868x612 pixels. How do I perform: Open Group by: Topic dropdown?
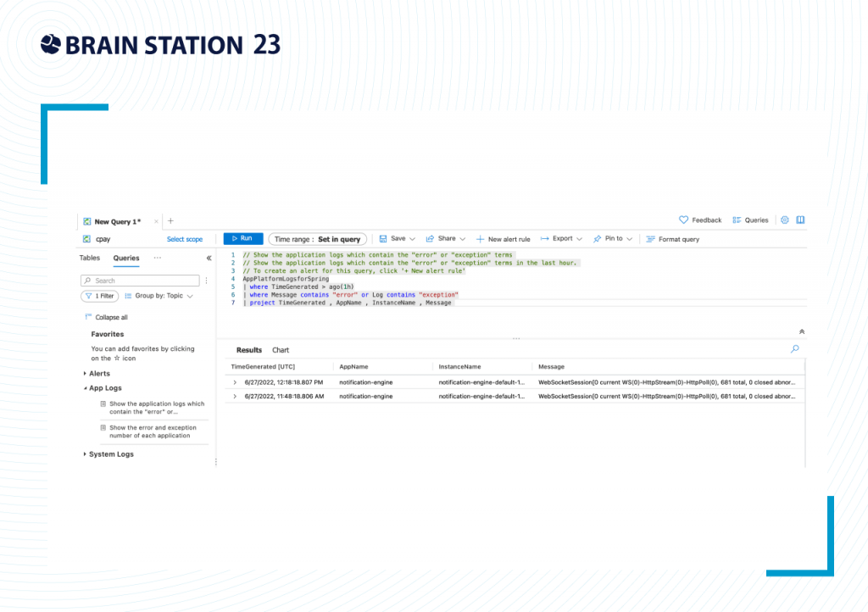pyautogui.click(x=159, y=296)
